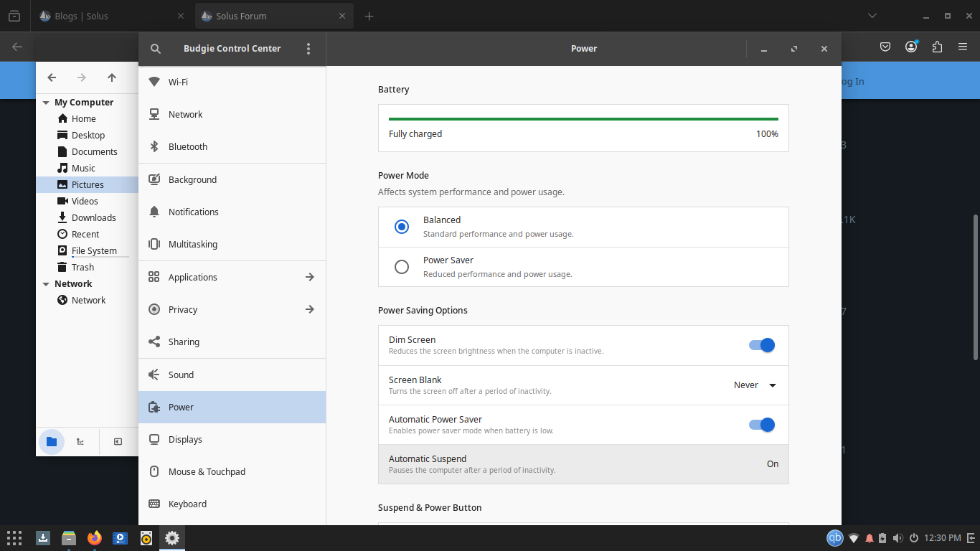The image size is (980, 551).
Task: Collapse the Network tree section in file manager
Action: pyautogui.click(x=46, y=284)
